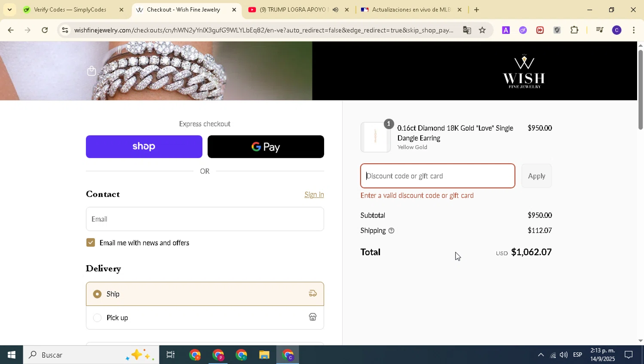Click the ESP language indicator
The height and width of the screenshot is (364, 644).
click(577, 355)
